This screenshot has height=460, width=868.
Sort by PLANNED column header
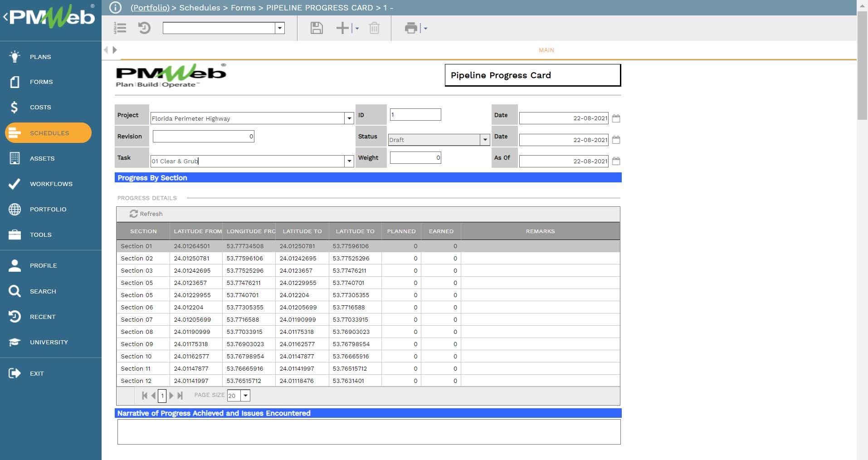click(x=401, y=231)
